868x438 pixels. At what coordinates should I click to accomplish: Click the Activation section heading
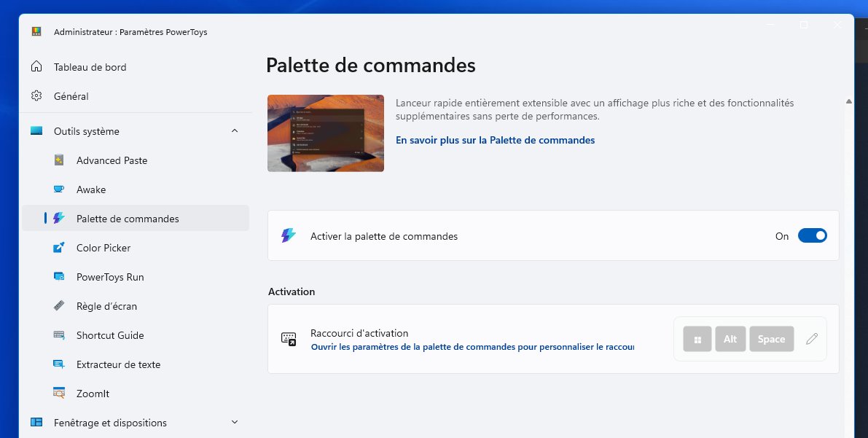292,292
